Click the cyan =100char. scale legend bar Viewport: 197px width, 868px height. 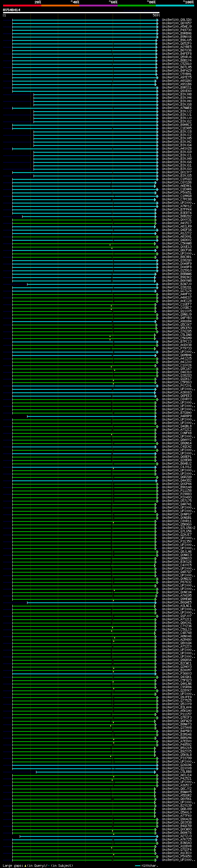[x=137, y=865]
